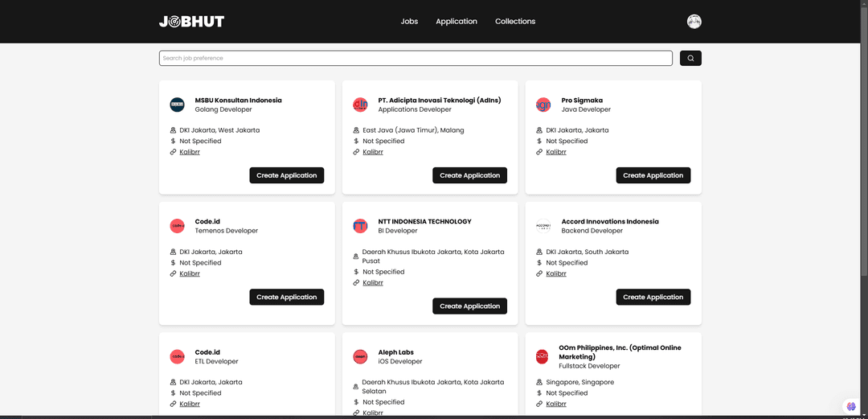Click Code.id logo on Temenos Developer card
This screenshot has height=419, width=868.
(x=177, y=225)
